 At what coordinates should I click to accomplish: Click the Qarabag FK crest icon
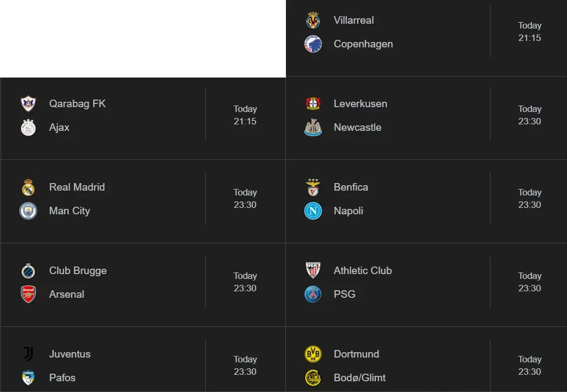(x=28, y=104)
